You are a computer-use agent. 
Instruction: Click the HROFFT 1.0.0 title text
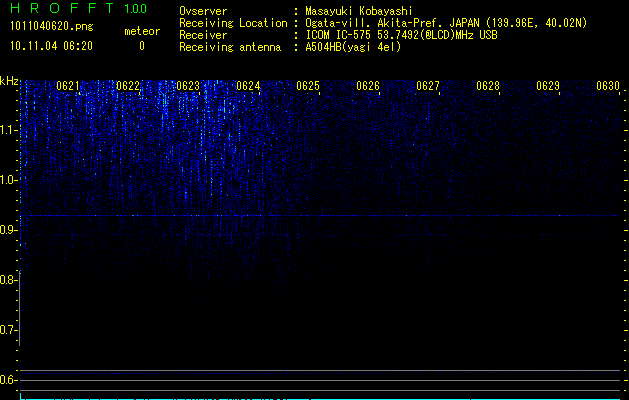coord(79,8)
